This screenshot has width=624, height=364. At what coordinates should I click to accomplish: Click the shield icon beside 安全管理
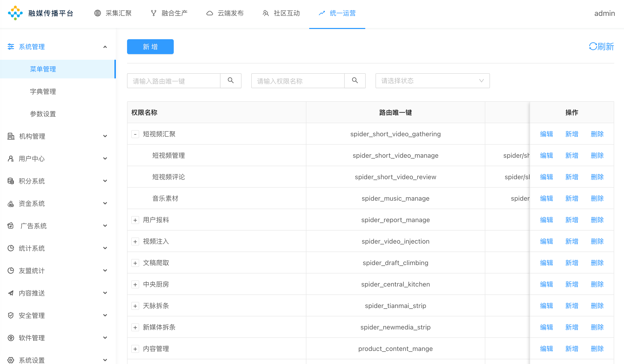[11, 315]
